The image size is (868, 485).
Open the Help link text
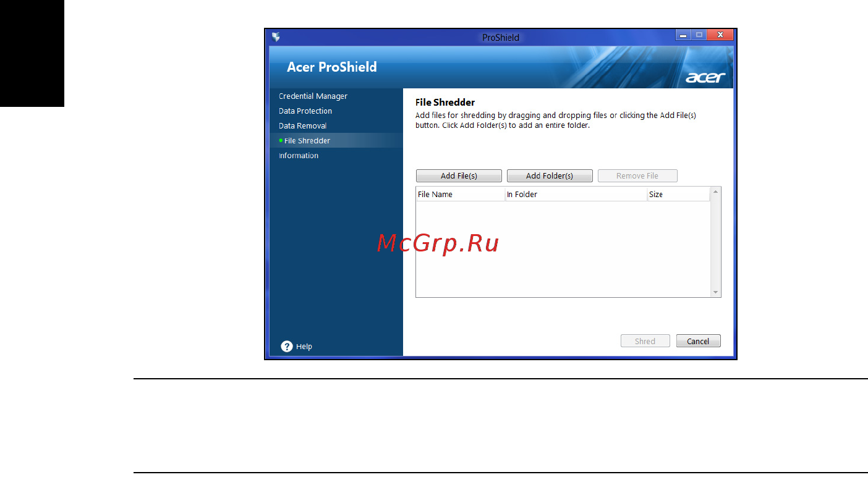304,347
